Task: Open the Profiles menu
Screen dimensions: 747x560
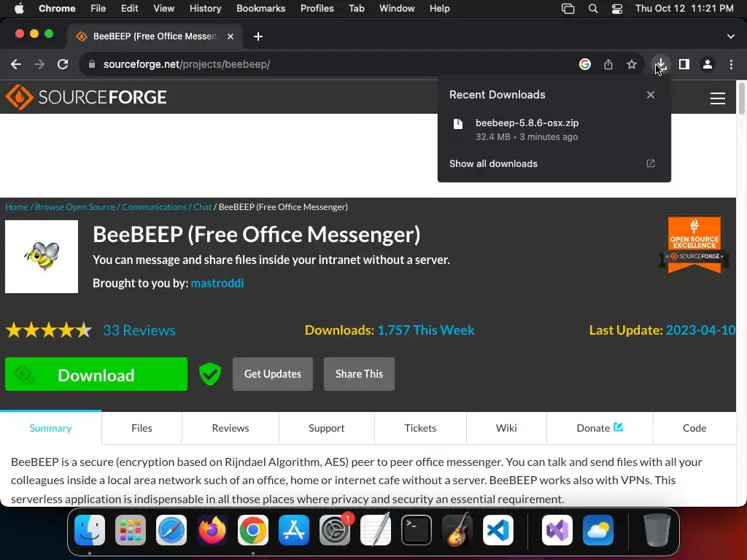Action: pyautogui.click(x=317, y=9)
